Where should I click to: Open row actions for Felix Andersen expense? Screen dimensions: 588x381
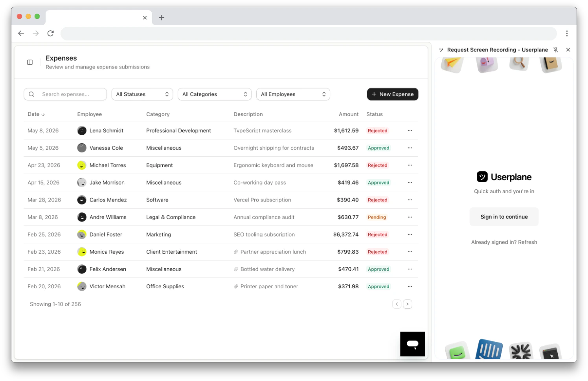pos(410,269)
